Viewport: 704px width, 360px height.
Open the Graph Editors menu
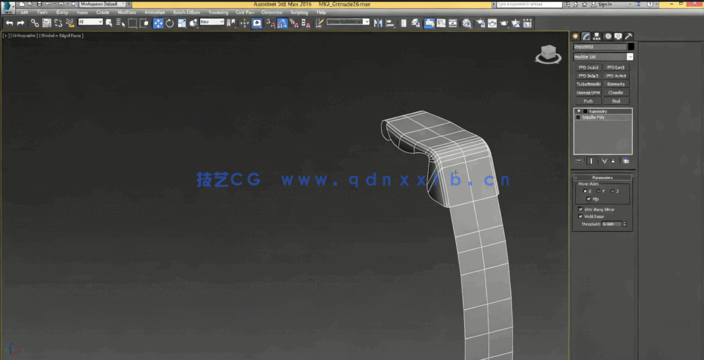click(x=187, y=12)
